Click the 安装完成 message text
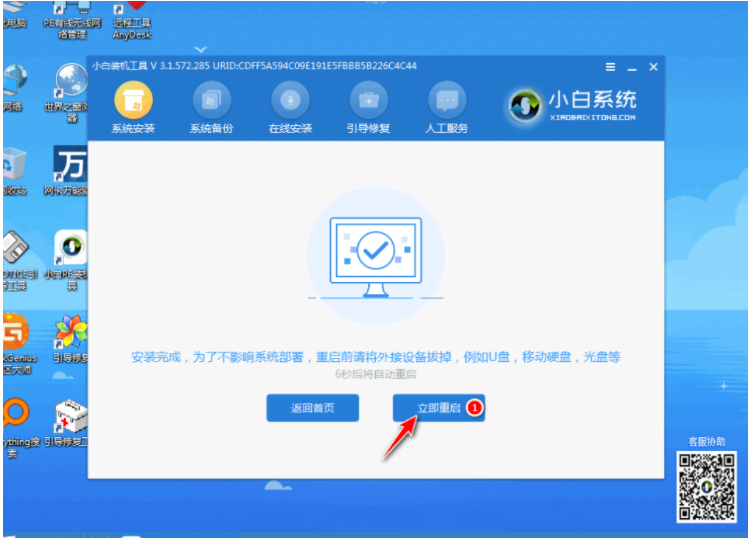Screen dimensions: 753x540 (376, 357)
